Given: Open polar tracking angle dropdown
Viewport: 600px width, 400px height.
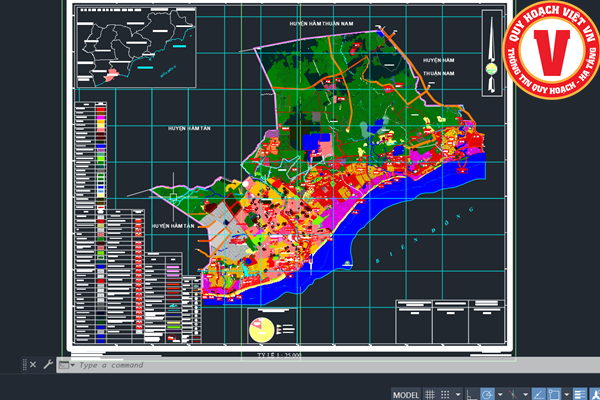Looking at the screenshot, I should click(x=501, y=393).
